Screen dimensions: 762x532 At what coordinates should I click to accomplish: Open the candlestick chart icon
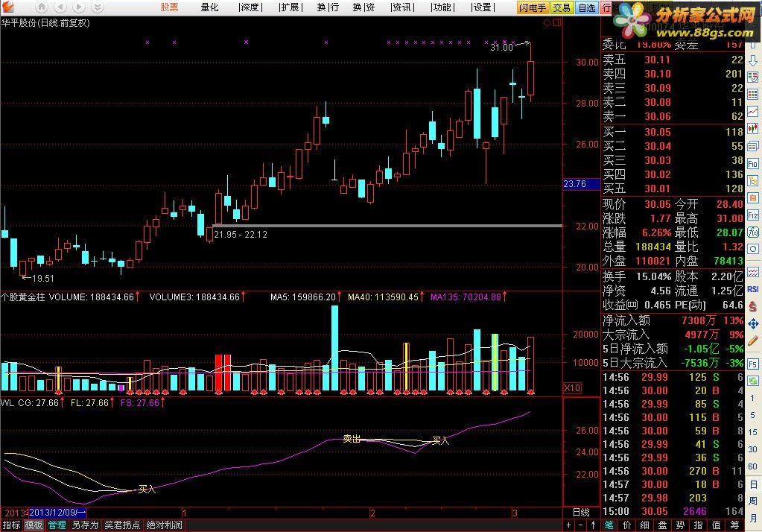tap(753, 129)
